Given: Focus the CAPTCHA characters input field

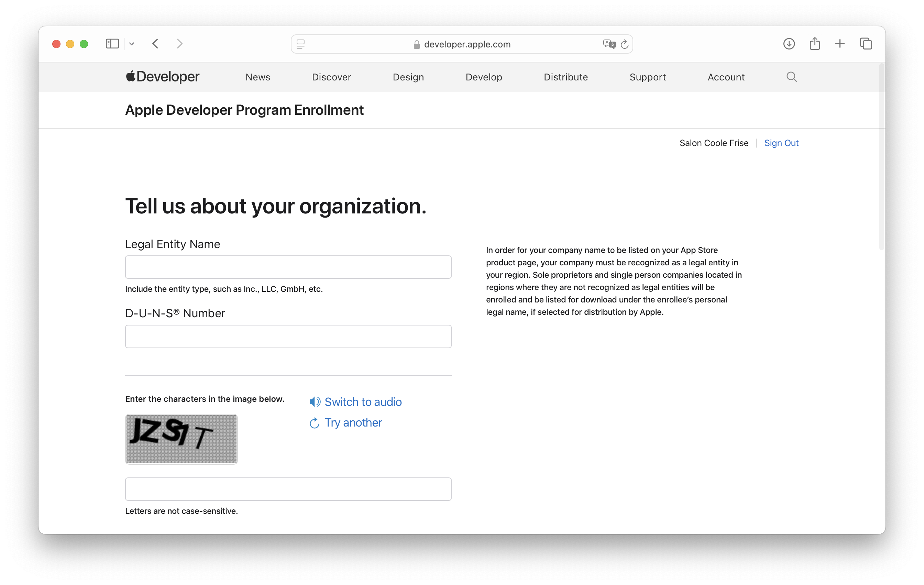Looking at the screenshot, I should (288, 489).
